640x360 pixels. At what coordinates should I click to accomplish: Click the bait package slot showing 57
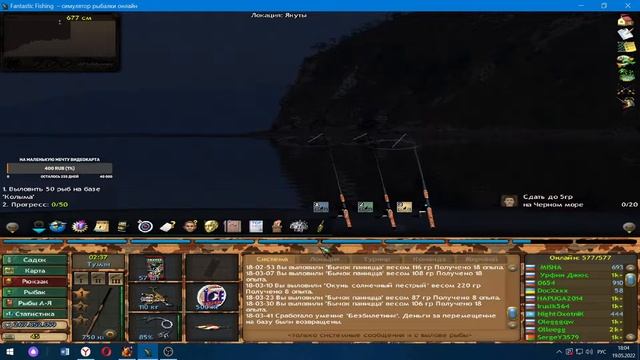pyautogui.click(x=155, y=268)
